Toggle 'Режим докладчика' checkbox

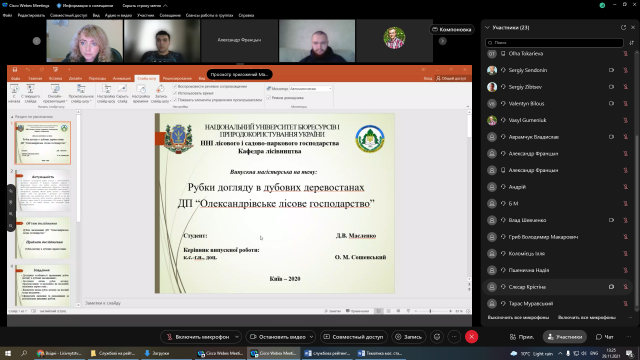(269, 98)
